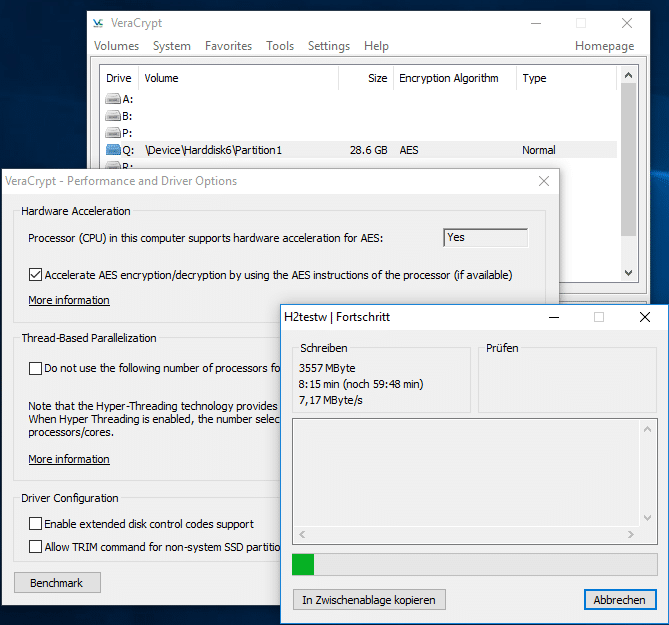Image resolution: width=669 pixels, height=625 pixels.
Task: Toggle Accelerate AES encryption/decryption checkbox
Action: pos(36,275)
